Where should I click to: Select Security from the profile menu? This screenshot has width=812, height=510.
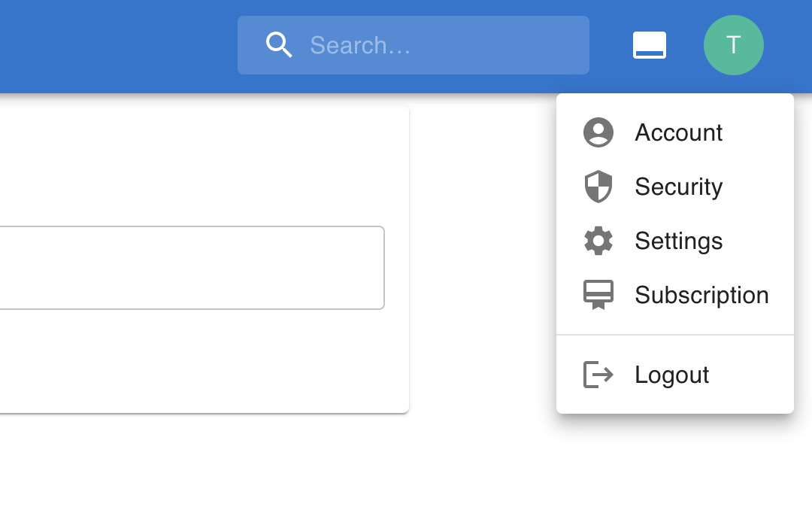coord(678,187)
